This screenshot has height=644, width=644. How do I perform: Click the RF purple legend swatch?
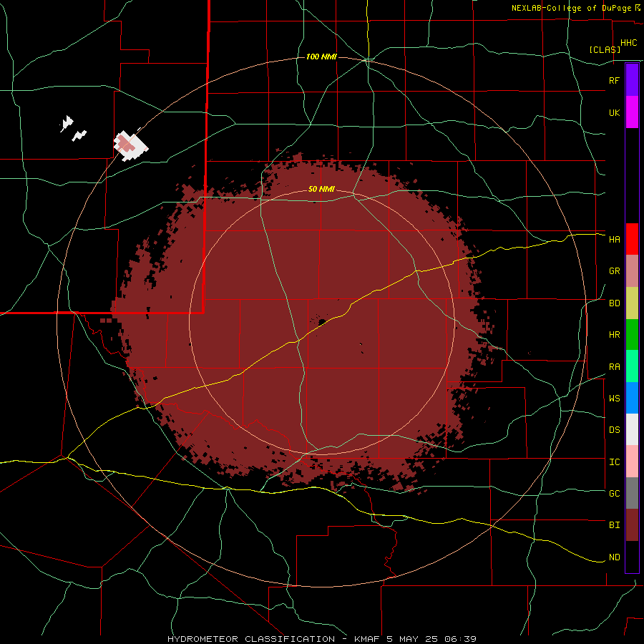pyautogui.click(x=632, y=80)
